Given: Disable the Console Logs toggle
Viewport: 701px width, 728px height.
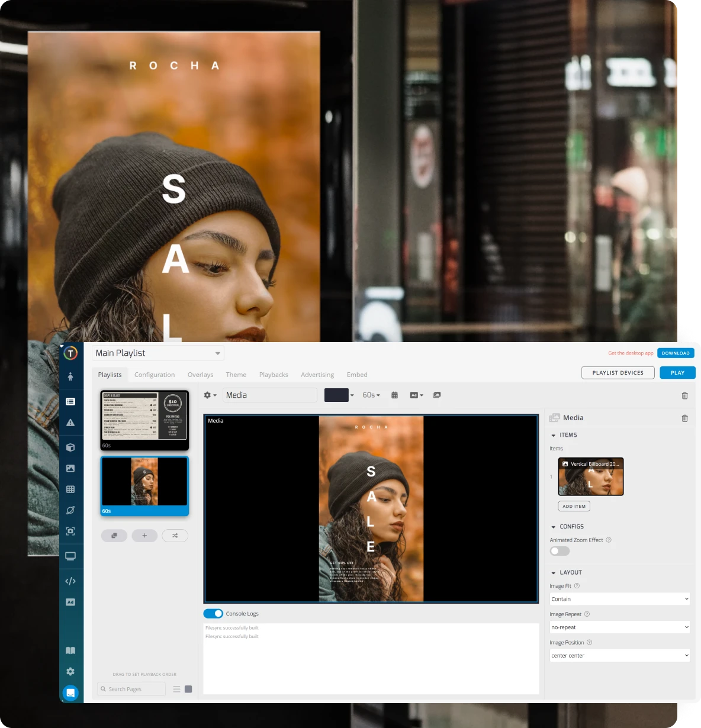Looking at the screenshot, I should pos(213,614).
